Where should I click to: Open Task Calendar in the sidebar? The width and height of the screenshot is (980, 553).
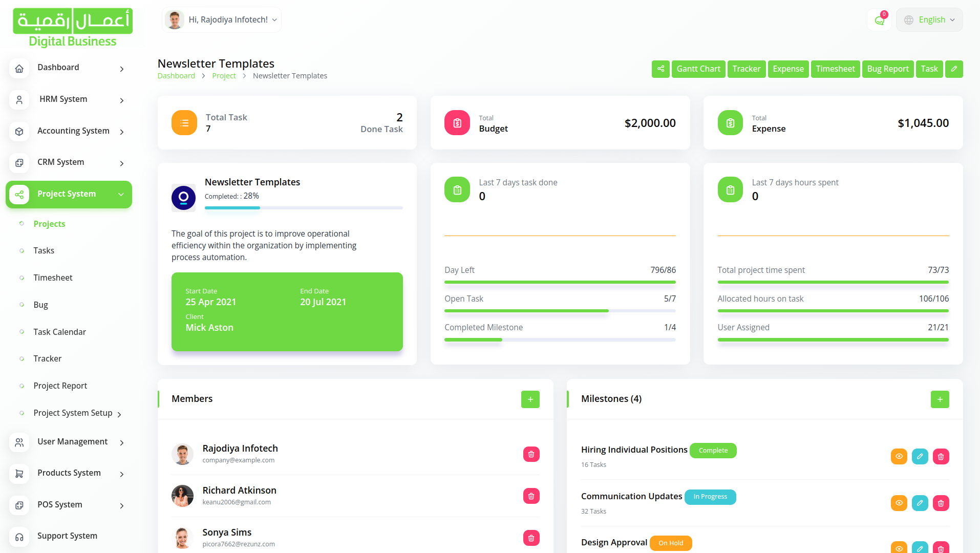click(59, 332)
